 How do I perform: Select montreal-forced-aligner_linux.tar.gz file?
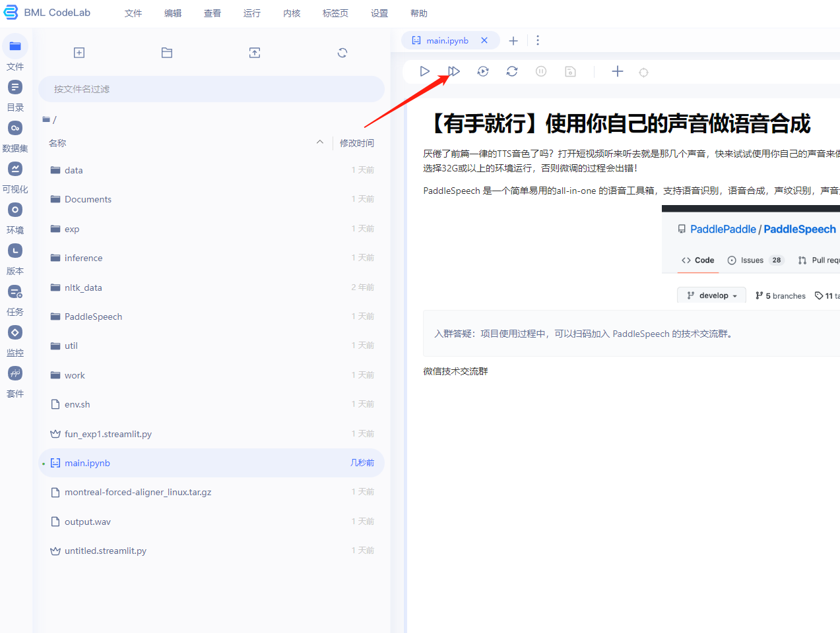pyautogui.click(x=211, y=492)
